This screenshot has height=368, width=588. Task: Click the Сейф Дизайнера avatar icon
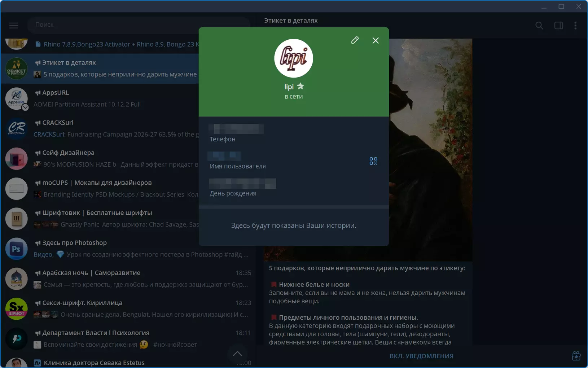(x=16, y=158)
